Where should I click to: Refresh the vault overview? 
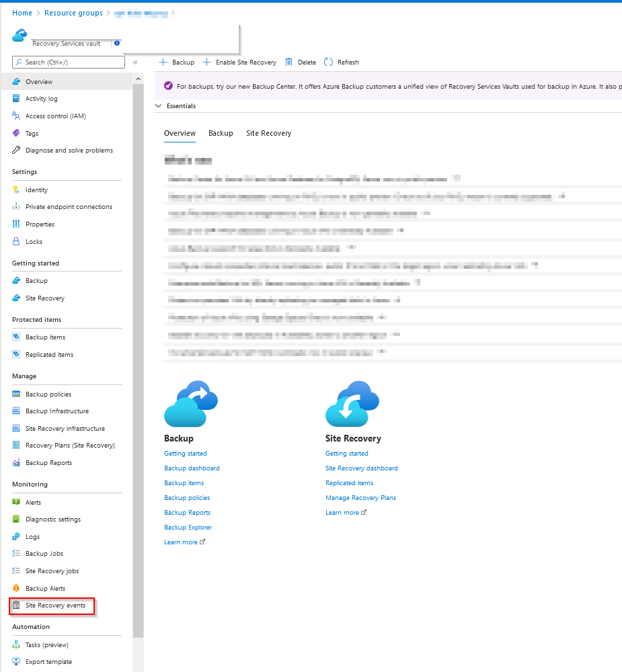click(x=342, y=62)
